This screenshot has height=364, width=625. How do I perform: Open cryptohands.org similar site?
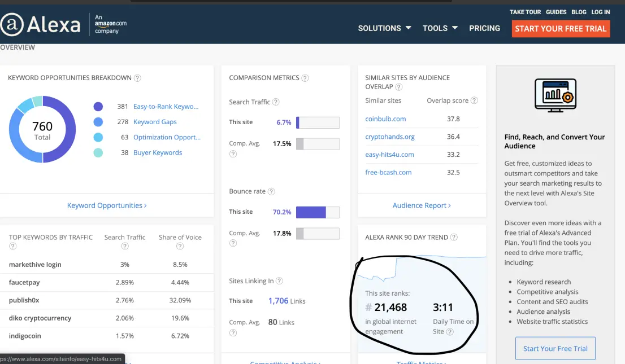coord(390,137)
